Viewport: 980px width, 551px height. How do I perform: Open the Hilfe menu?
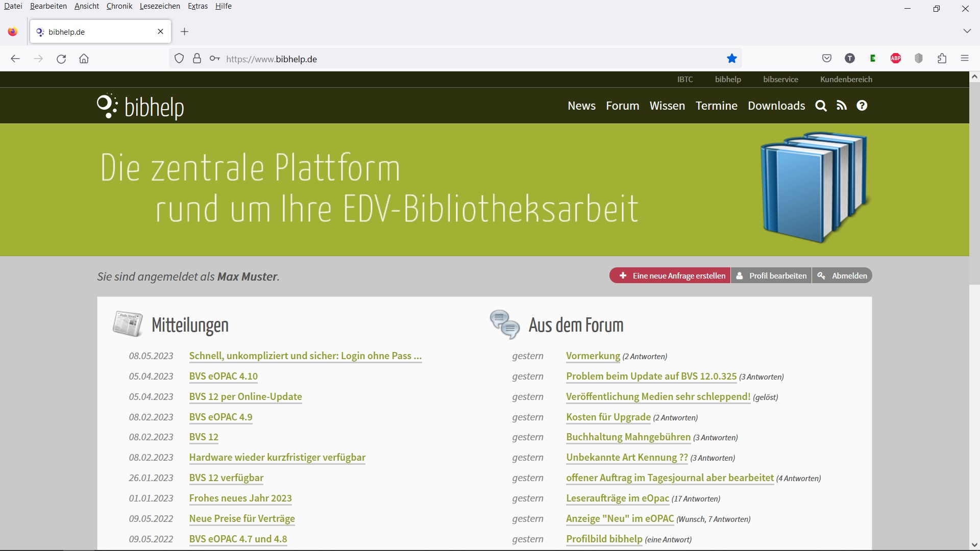coord(224,6)
